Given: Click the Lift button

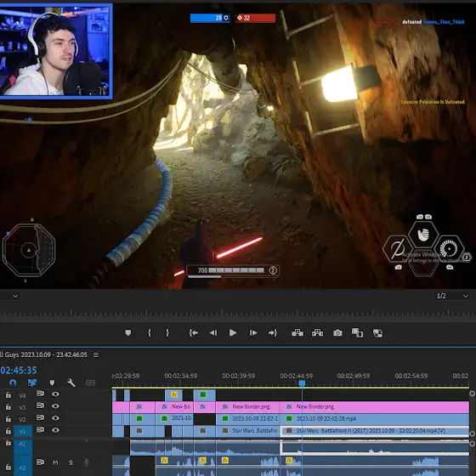Looking at the screenshot, I should [x=297, y=332].
